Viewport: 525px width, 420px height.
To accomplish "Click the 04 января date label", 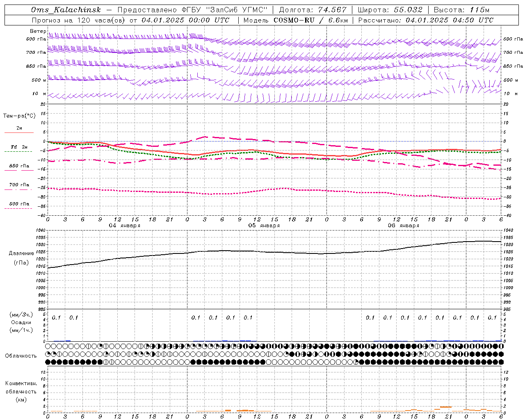I will click(124, 226).
